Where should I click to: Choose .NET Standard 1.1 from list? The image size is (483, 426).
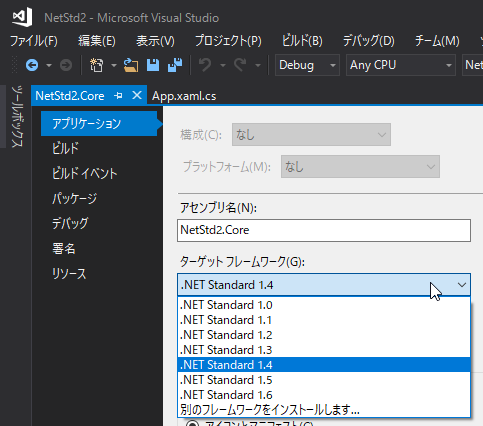pos(324,320)
